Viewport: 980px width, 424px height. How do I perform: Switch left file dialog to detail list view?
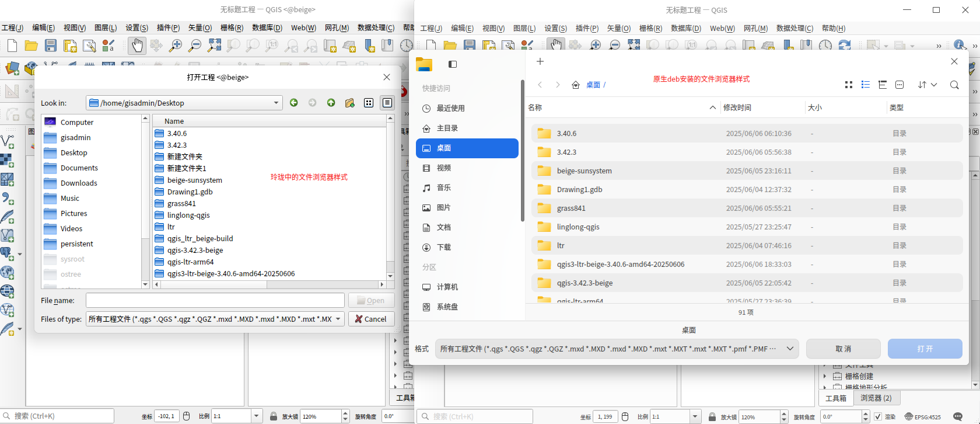387,103
